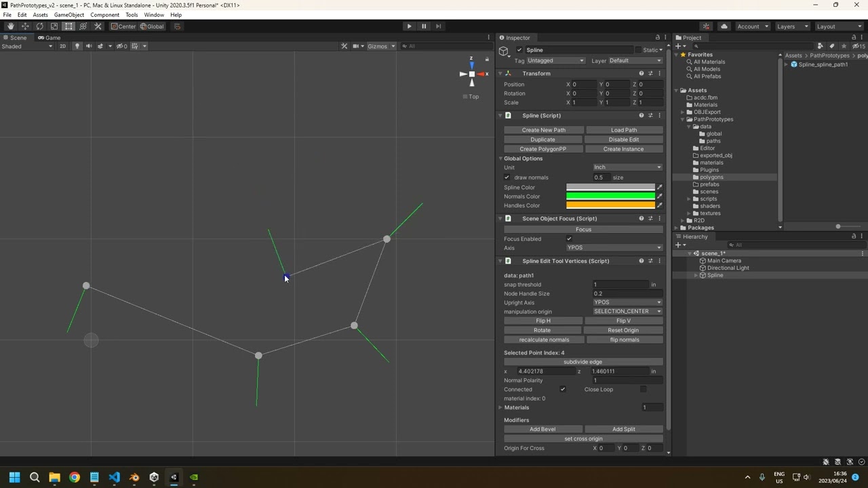Select the Hand tool
Image resolution: width=868 pixels, height=488 pixels.
click(11, 26)
